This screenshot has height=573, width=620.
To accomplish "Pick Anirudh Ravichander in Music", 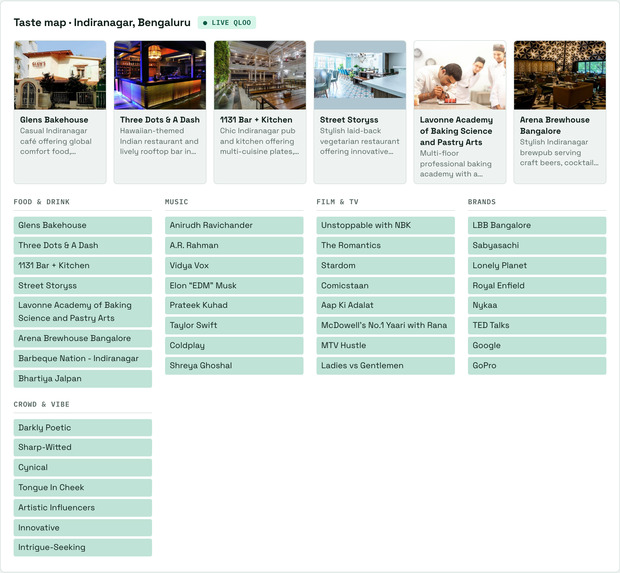I will point(234,225).
